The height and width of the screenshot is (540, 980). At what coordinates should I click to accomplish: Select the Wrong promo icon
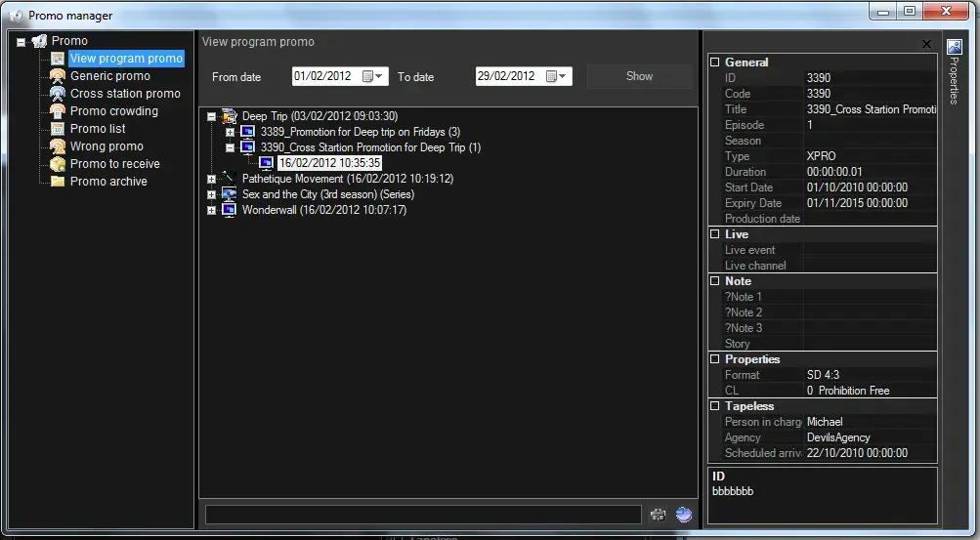pos(58,146)
